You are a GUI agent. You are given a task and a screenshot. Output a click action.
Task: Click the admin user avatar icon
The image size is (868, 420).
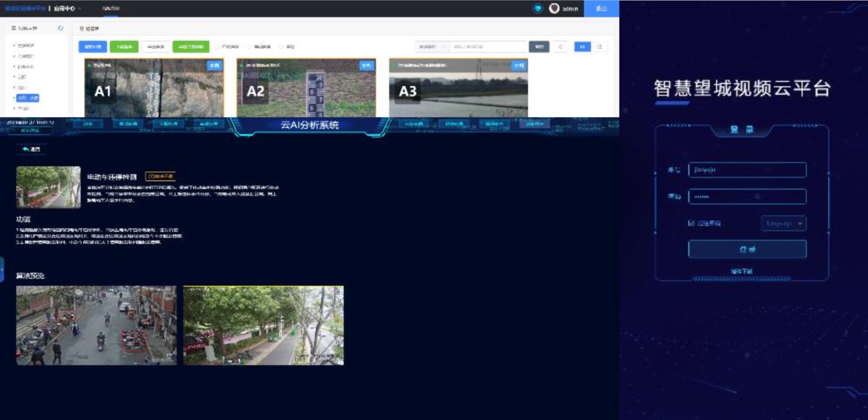coord(554,8)
